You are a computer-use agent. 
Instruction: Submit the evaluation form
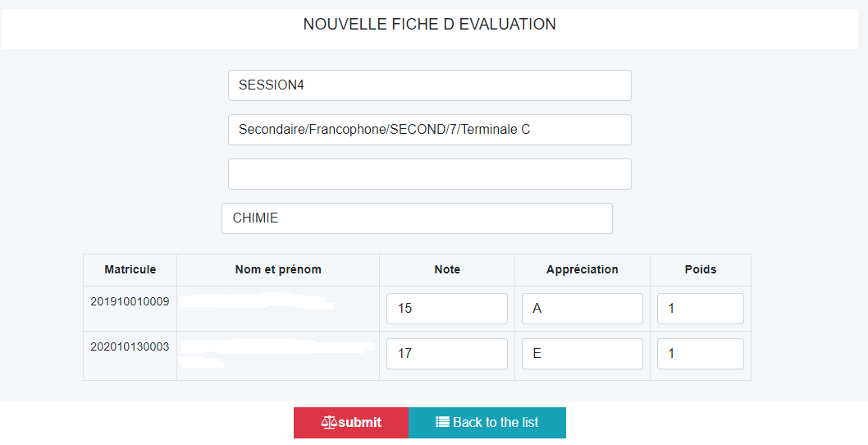[351, 423]
